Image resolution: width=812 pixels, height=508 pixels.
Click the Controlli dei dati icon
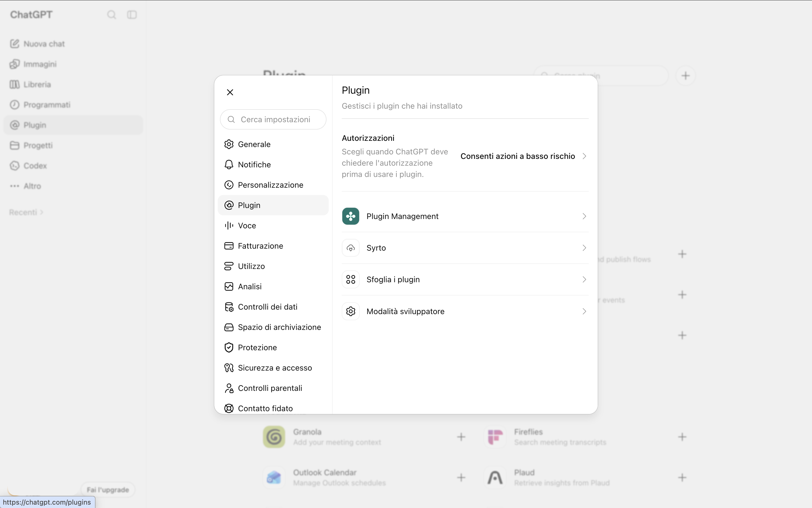click(x=229, y=307)
